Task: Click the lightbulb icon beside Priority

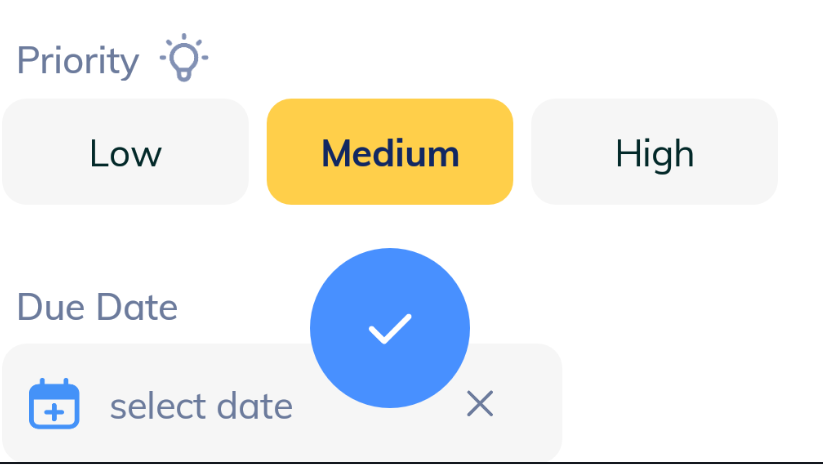Action: 184,59
